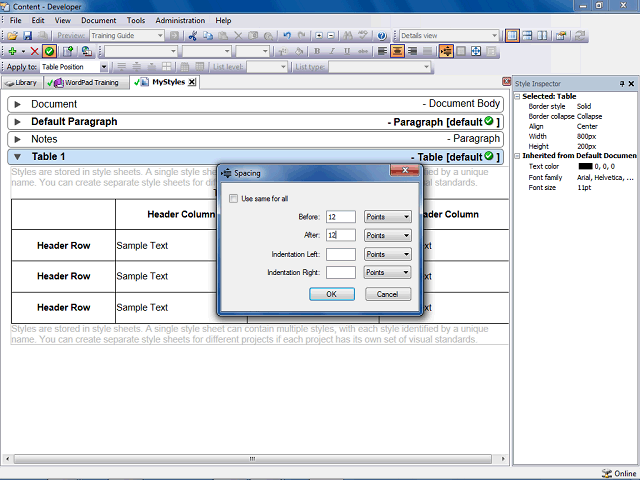Screen dimensions: 640x480
Task: Click OK in the Spacing dialog
Action: tap(331, 294)
